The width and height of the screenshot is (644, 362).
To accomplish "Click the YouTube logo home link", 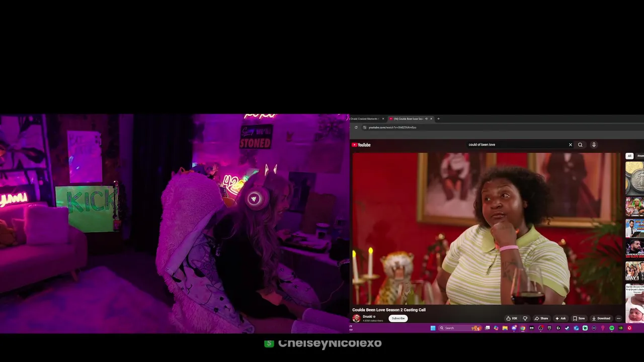I will 361,145.
